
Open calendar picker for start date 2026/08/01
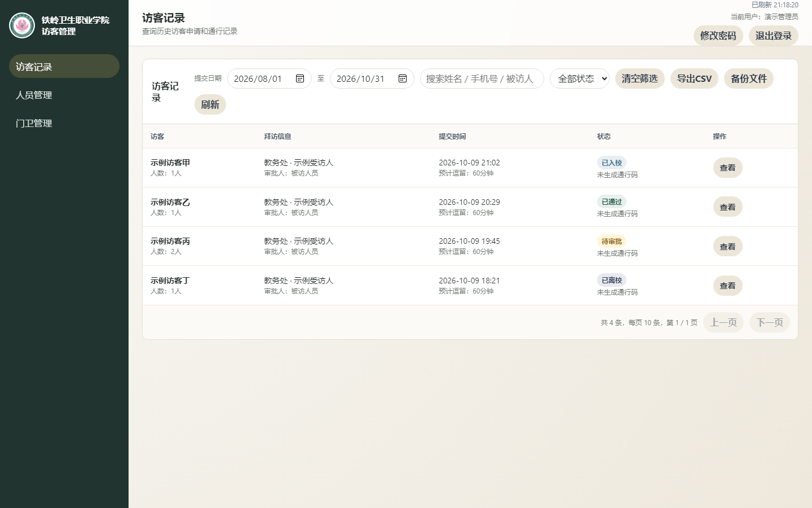300,78
